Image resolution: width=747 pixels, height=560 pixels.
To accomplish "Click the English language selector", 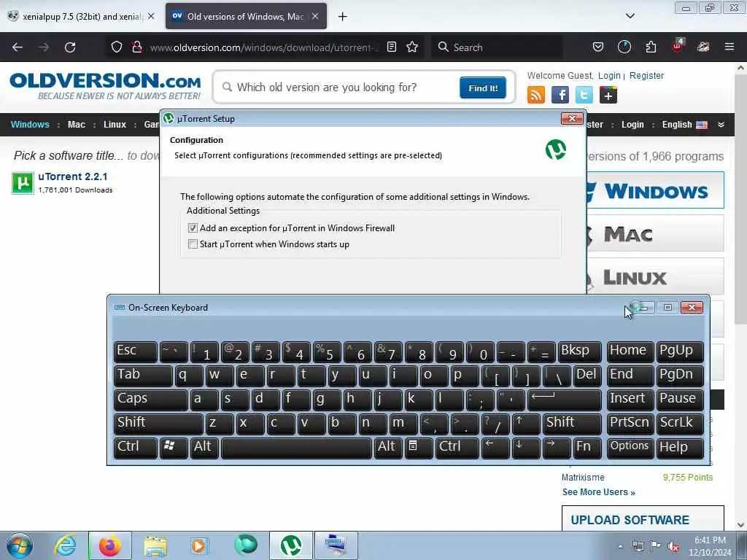I will 684,125.
